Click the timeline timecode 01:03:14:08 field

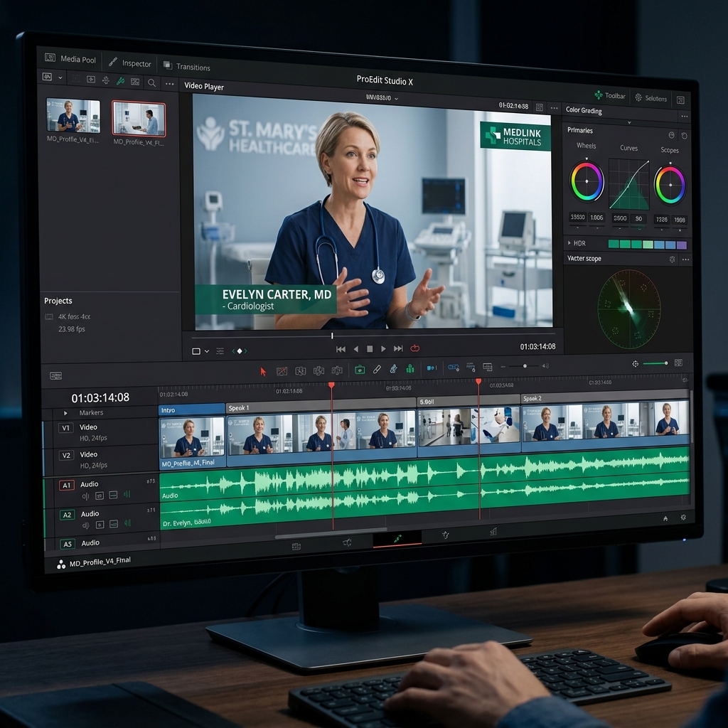coord(100,397)
